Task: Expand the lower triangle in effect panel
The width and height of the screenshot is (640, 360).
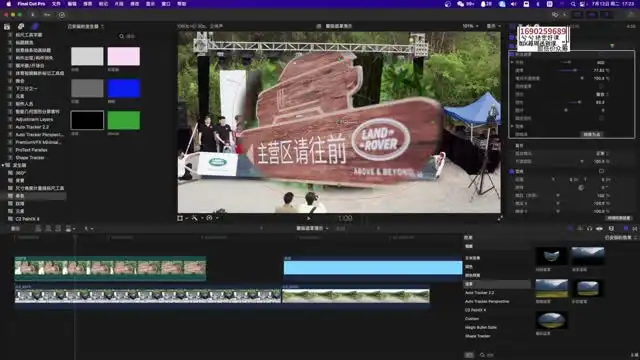Action: [512, 127]
